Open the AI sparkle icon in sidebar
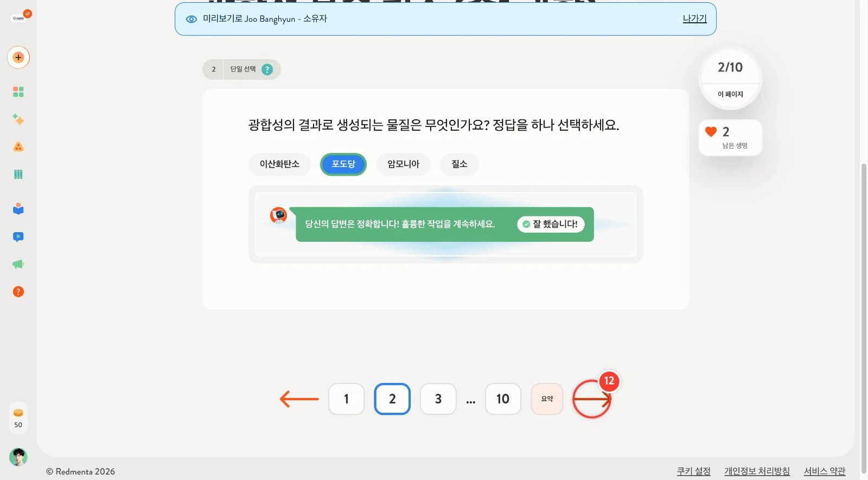The image size is (868, 480). coord(18,119)
